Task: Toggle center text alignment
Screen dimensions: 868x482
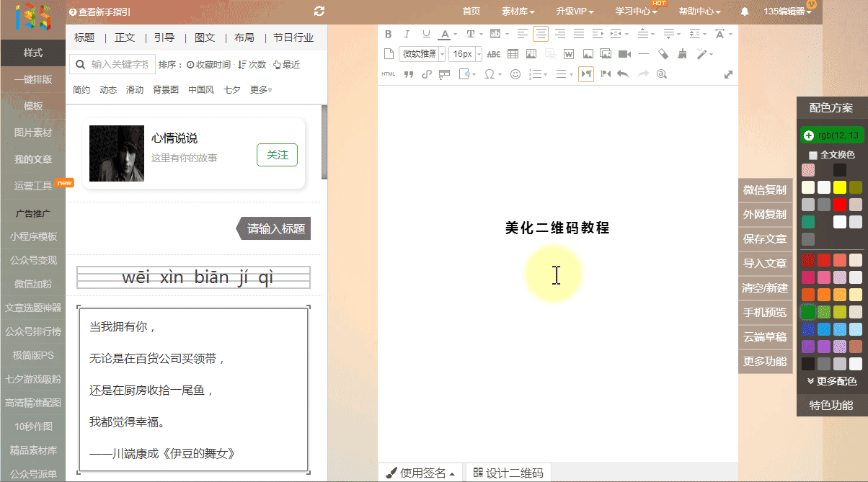Action: click(x=540, y=34)
